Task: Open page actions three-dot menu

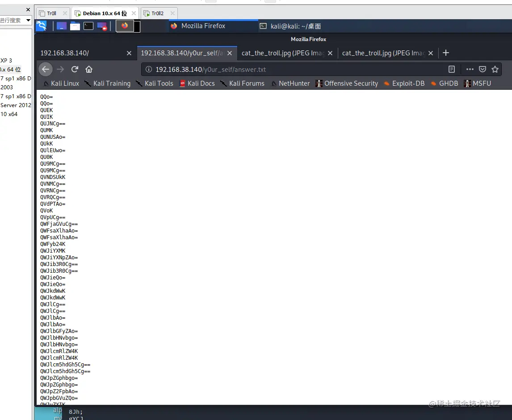Action: 470,69
